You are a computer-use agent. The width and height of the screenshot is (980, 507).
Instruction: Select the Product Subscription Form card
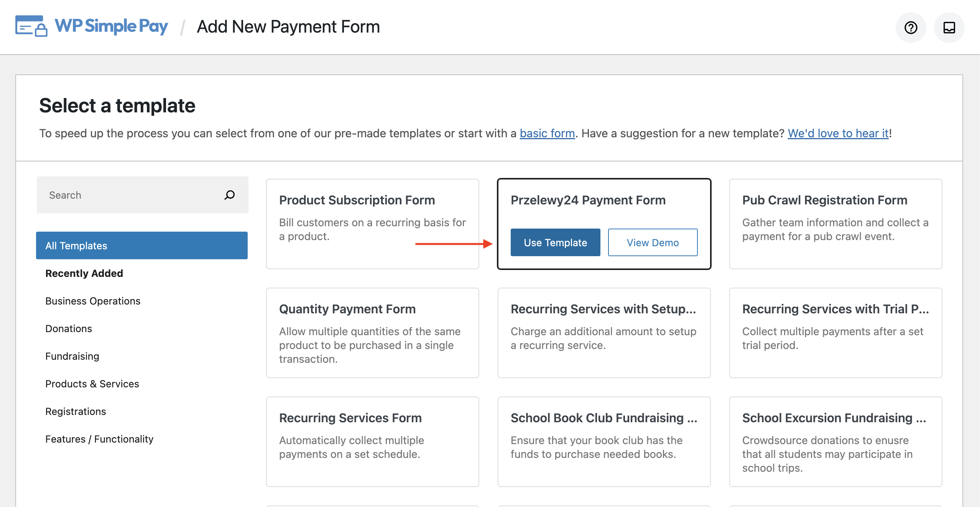(x=372, y=224)
